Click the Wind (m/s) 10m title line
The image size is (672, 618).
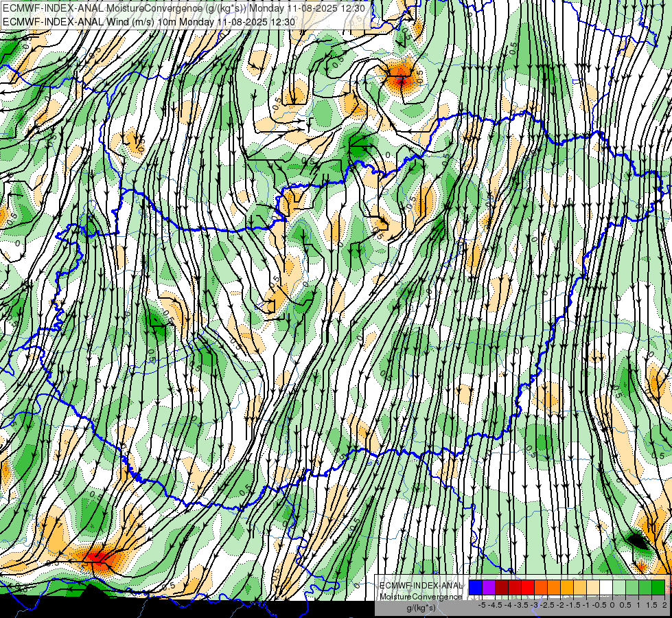pos(149,21)
